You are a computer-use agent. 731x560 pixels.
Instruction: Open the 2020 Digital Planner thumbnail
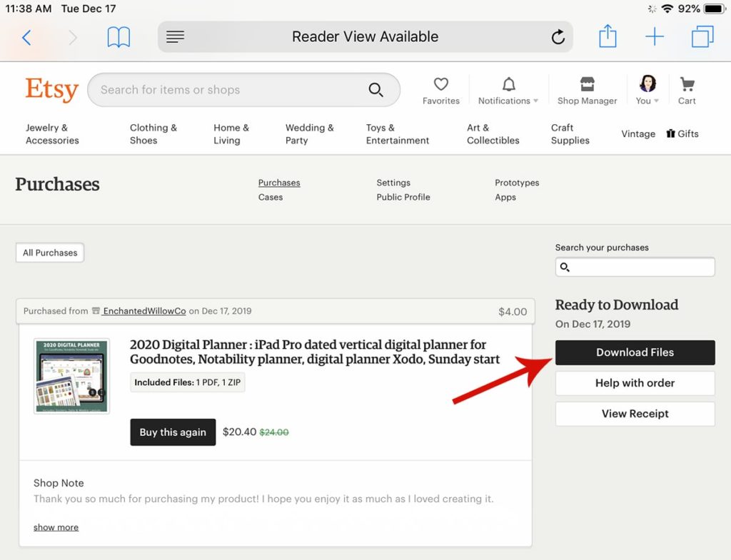pyautogui.click(x=71, y=376)
